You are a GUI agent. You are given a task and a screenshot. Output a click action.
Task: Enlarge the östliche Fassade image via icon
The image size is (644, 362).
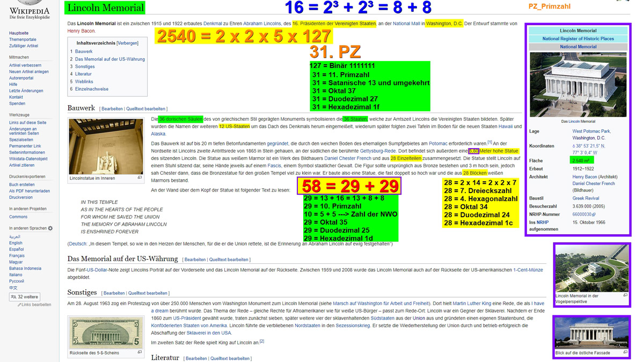(625, 353)
